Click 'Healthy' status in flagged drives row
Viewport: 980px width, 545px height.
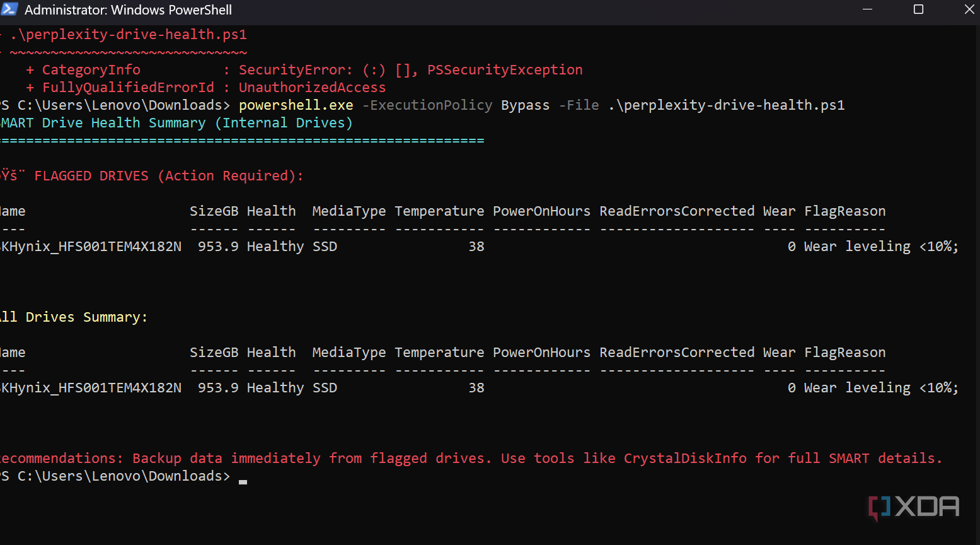tap(275, 247)
